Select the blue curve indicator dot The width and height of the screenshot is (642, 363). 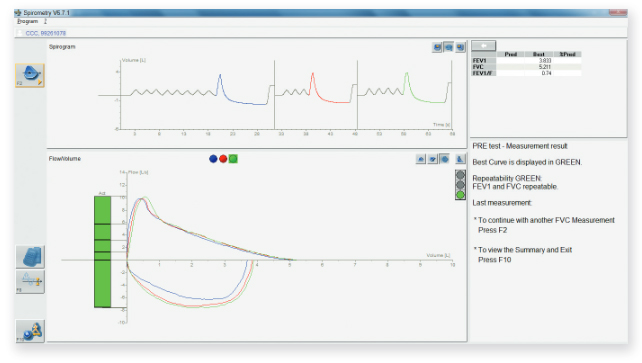click(213, 159)
